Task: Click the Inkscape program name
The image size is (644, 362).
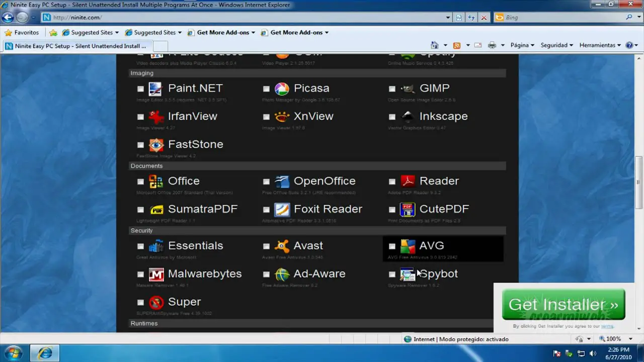Action: (x=443, y=117)
